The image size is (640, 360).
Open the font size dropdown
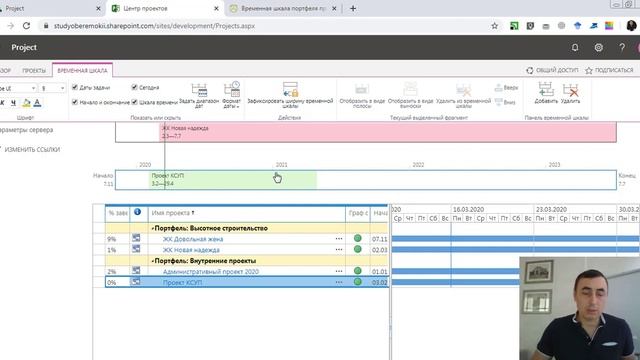62,88
